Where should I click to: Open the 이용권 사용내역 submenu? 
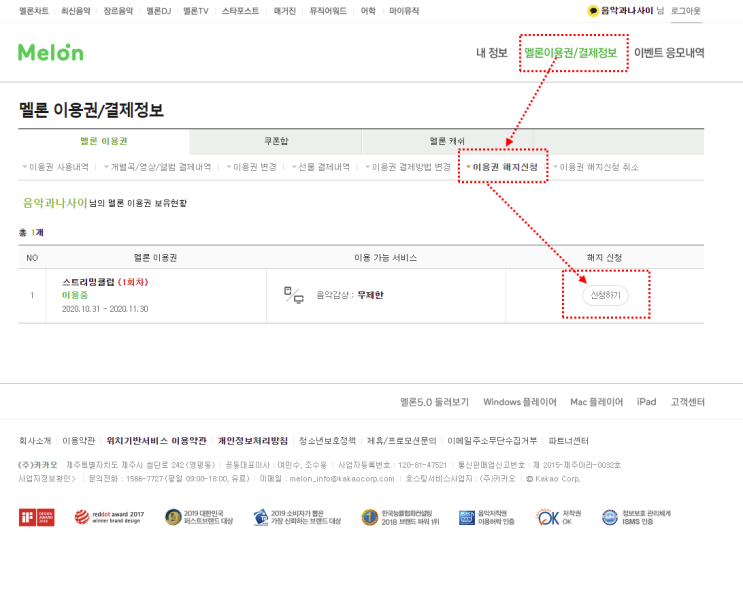[x=55, y=167]
